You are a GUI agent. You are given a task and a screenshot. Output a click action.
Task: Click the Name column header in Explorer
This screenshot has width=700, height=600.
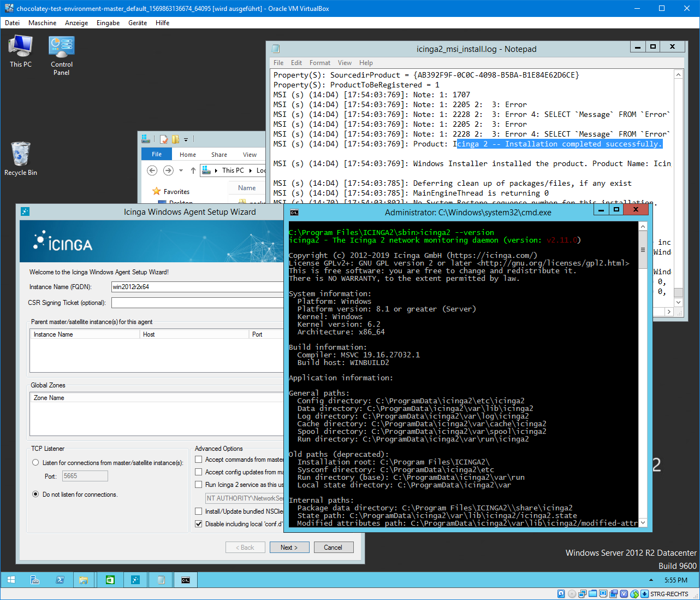point(247,188)
